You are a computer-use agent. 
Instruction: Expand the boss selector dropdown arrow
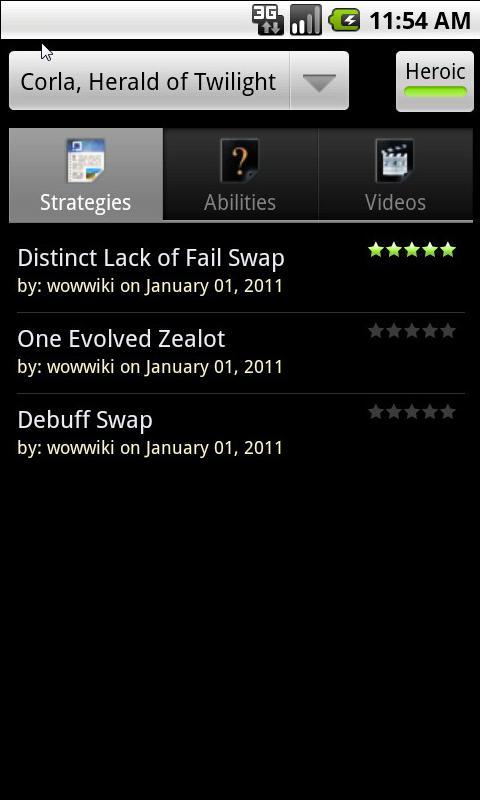pos(319,81)
